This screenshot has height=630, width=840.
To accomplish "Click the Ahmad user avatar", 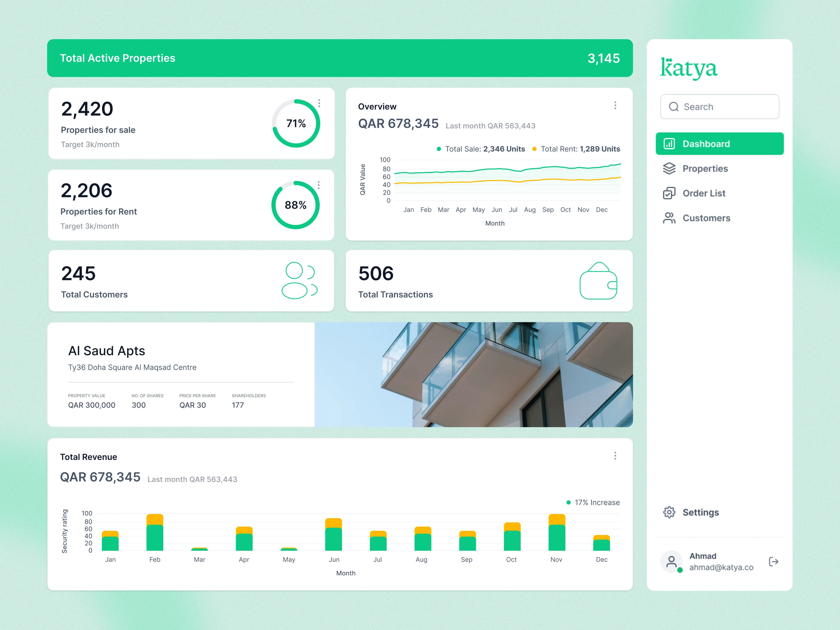I will tap(671, 561).
